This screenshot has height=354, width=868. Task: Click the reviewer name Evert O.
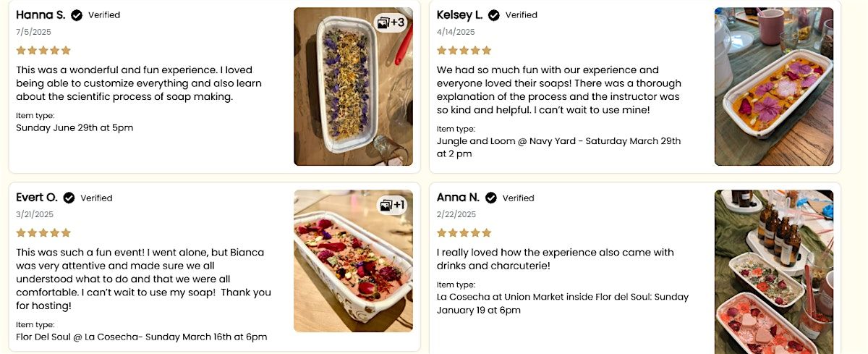pyautogui.click(x=36, y=198)
